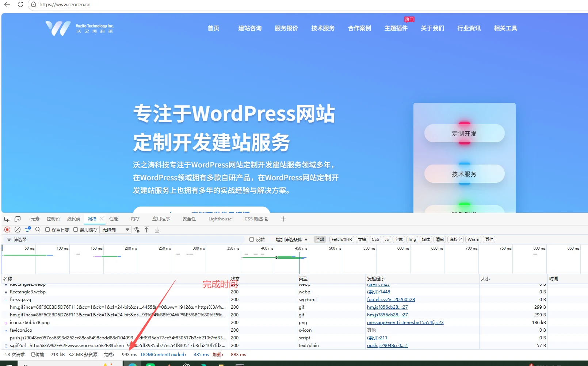Switch to 控制台 tab

pyautogui.click(x=53, y=219)
